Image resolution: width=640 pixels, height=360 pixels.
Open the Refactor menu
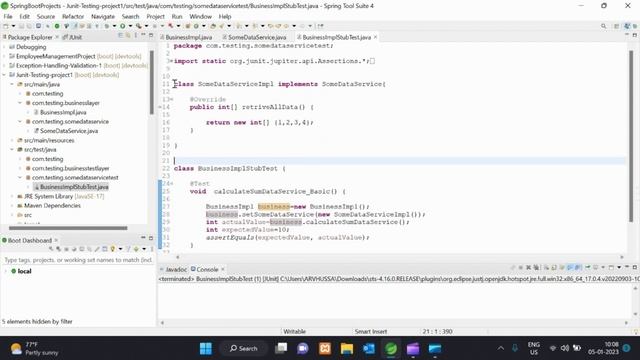73,16
